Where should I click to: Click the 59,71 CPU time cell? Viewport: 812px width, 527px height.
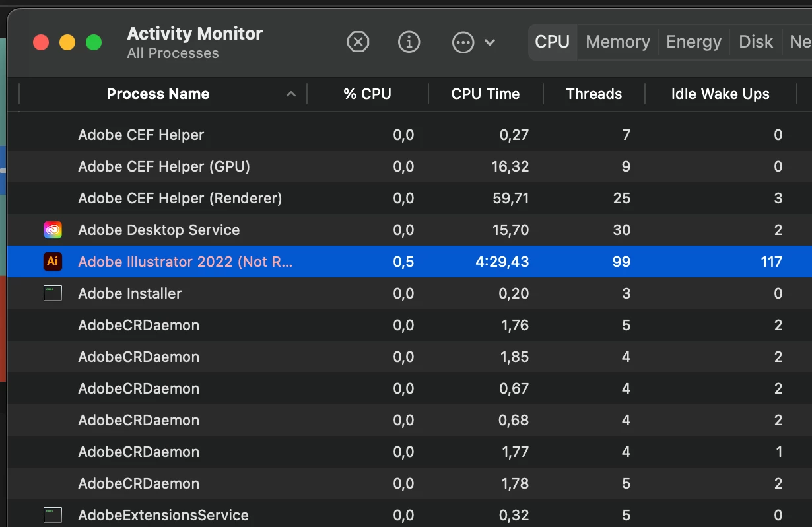point(510,198)
